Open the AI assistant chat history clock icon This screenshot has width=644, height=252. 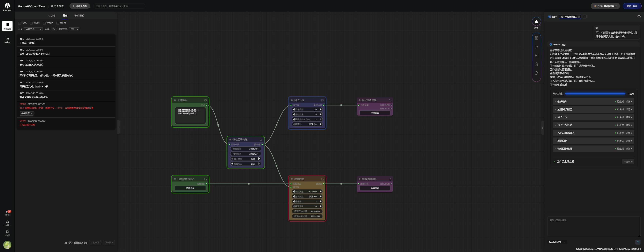coord(639,17)
